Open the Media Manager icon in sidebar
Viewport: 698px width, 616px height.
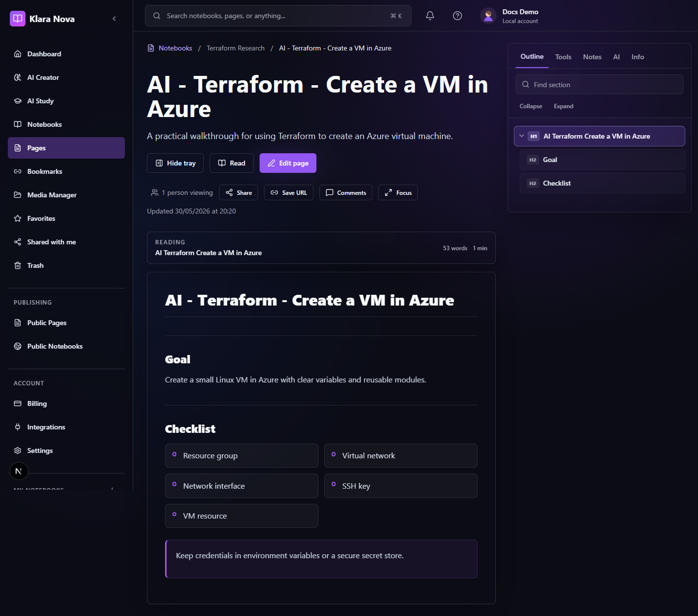pyautogui.click(x=18, y=195)
